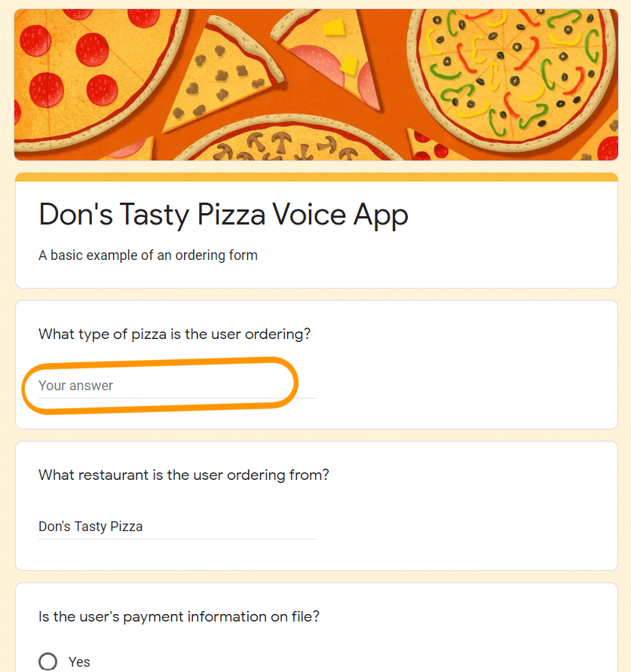Click the 'What type of pizza is the user ordering?' question

[175, 334]
